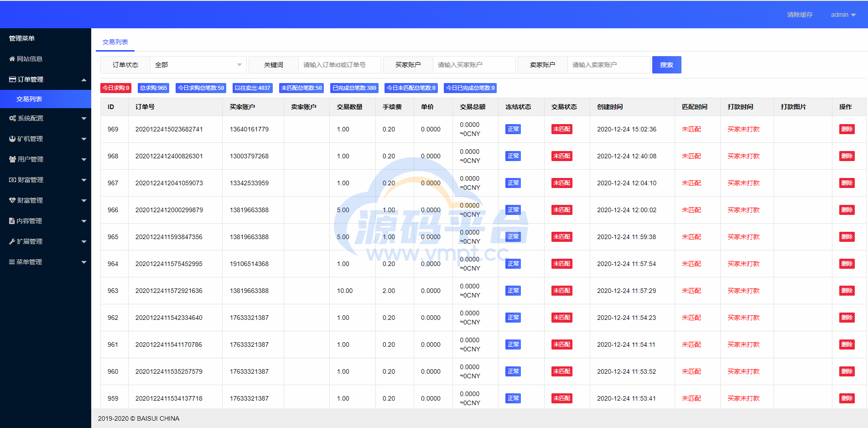Delete order row 967

847,183
